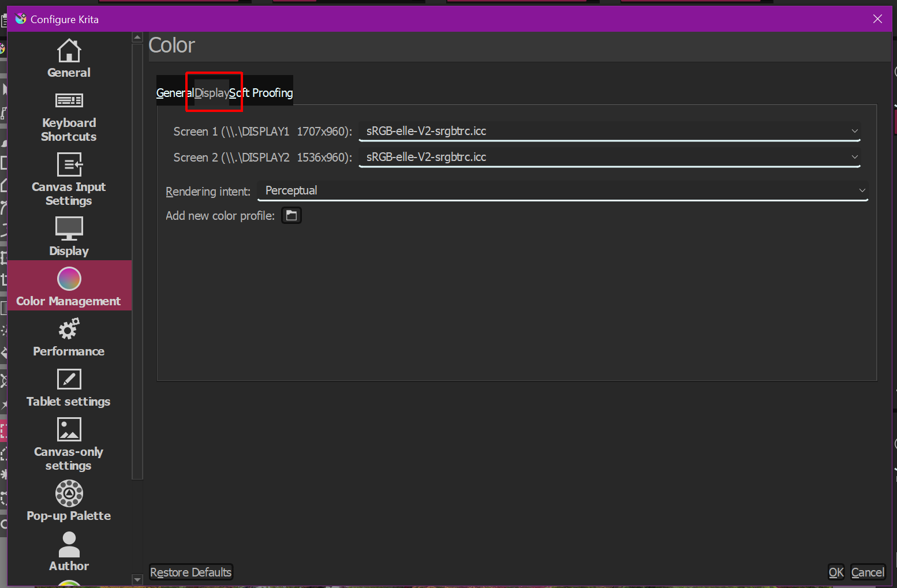Open Canvas Input Settings icon
Viewport: 897px width, 588px height.
pyautogui.click(x=69, y=164)
